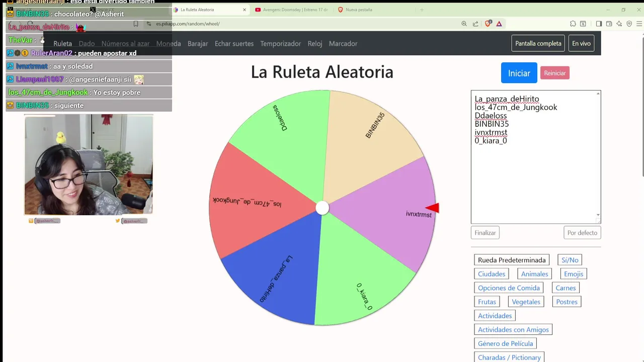Start the wheel with Iniciar button
Image resolution: width=644 pixels, height=362 pixels.
pyautogui.click(x=519, y=73)
